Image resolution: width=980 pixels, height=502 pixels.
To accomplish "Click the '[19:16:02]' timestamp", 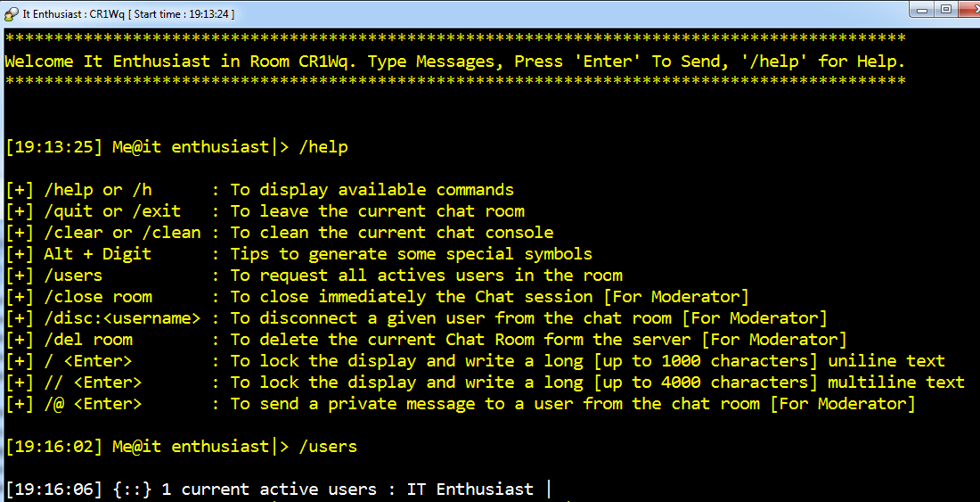I will tap(53, 447).
